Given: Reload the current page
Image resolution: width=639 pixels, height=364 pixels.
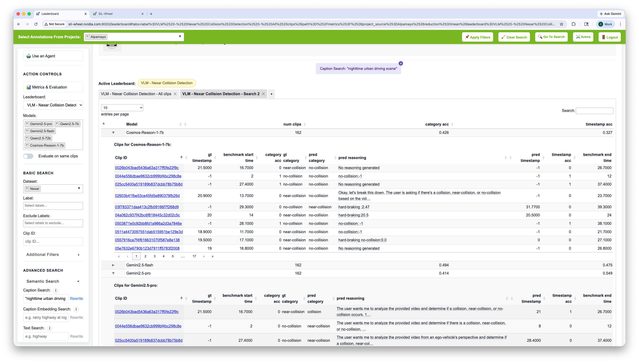Looking at the screenshot, I should coord(36,24).
